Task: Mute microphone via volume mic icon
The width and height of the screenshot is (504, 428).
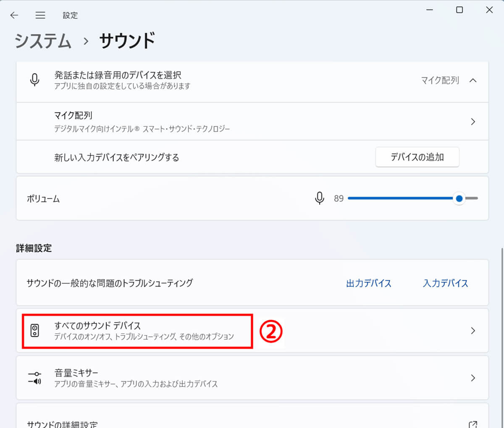Action: tap(320, 198)
